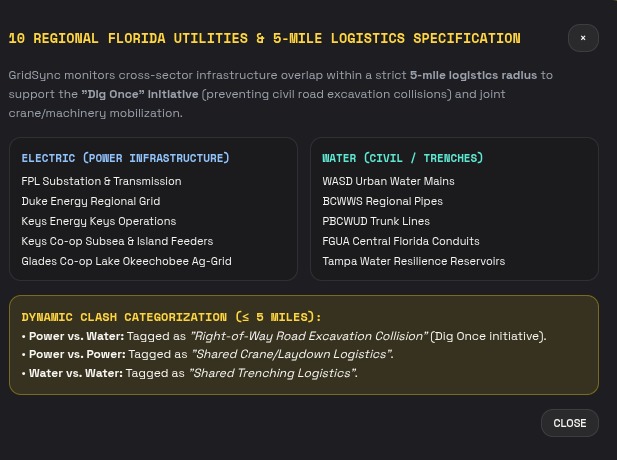The width and height of the screenshot is (617, 460).
Task: Click 'Keys Energy Keys Operations' entry
Action: (99, 222)
